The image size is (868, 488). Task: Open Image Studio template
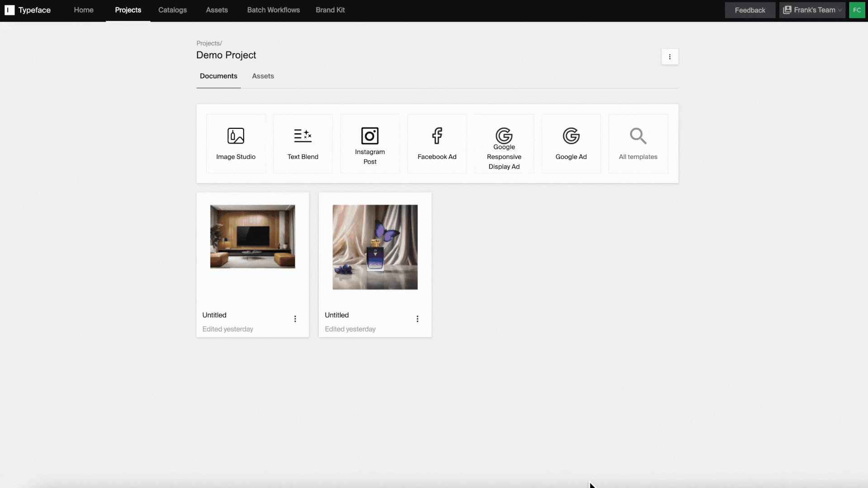coord(236,144)
